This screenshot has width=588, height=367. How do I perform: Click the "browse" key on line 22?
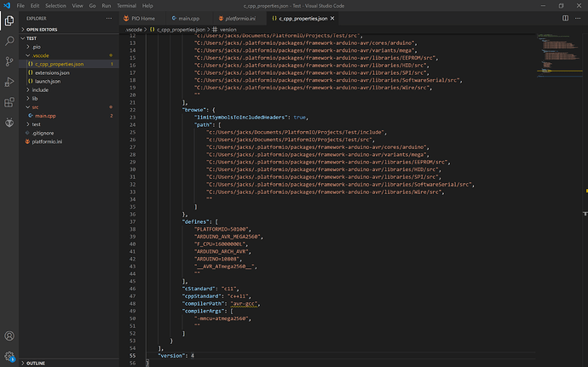coord(193,110)
